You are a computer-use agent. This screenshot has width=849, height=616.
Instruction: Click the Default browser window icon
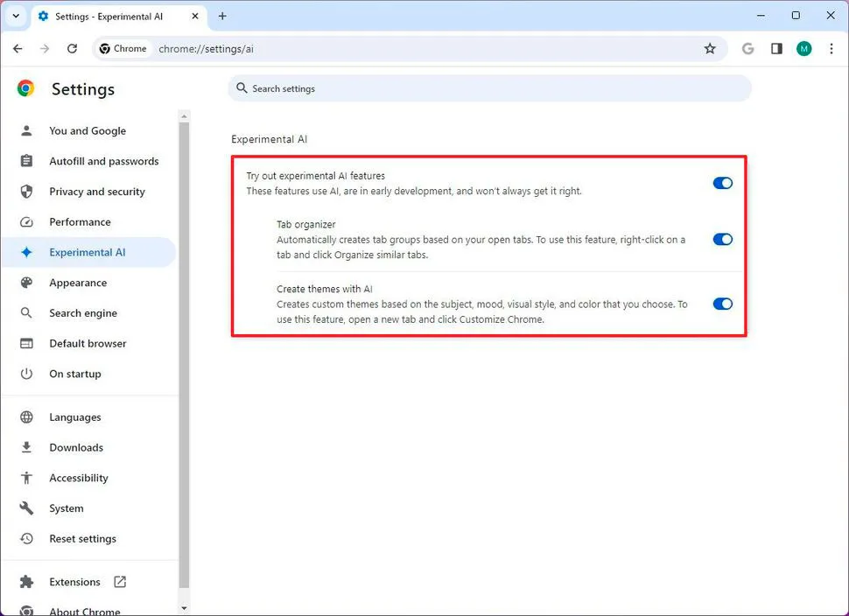click(26, 343)
